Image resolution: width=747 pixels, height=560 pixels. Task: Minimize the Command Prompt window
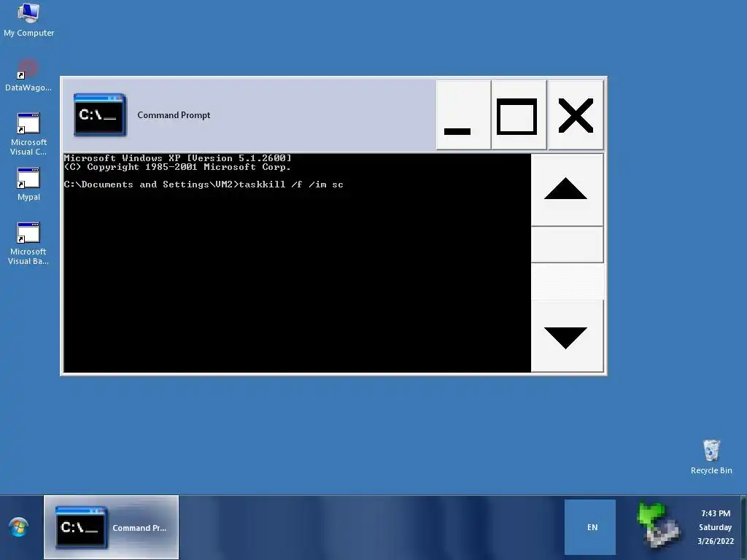coord(463,114)
